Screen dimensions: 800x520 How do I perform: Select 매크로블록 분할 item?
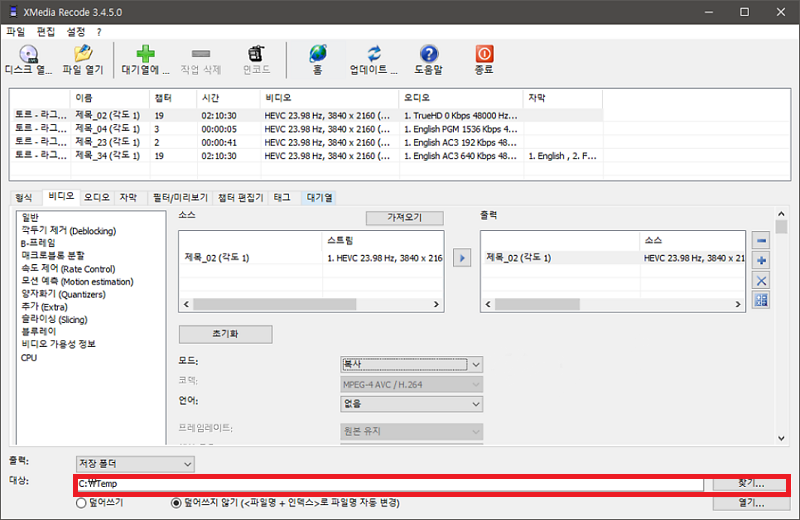(x=53, y=255)
